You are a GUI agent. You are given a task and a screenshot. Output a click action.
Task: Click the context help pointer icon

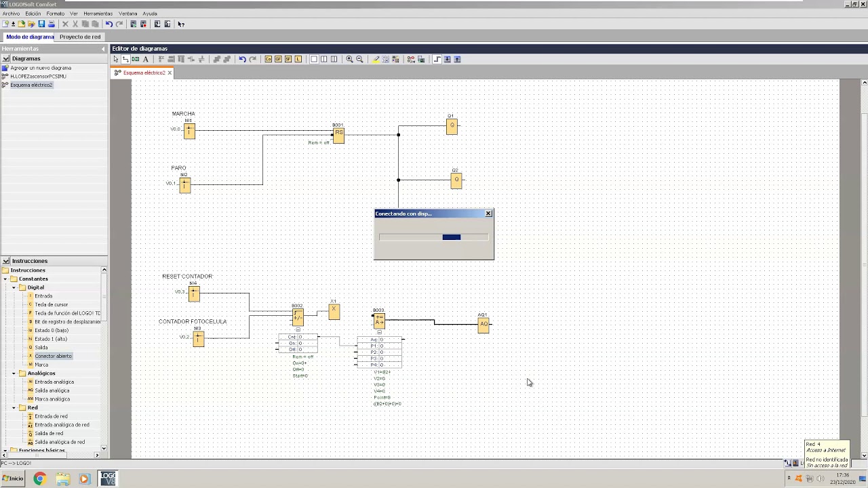(181, 24)
